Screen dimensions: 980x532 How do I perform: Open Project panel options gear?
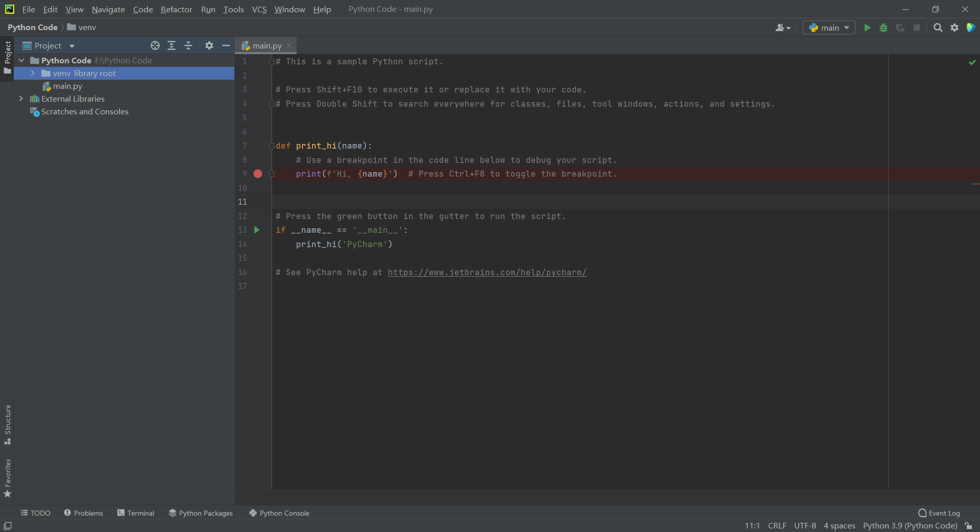pos(209,45)
